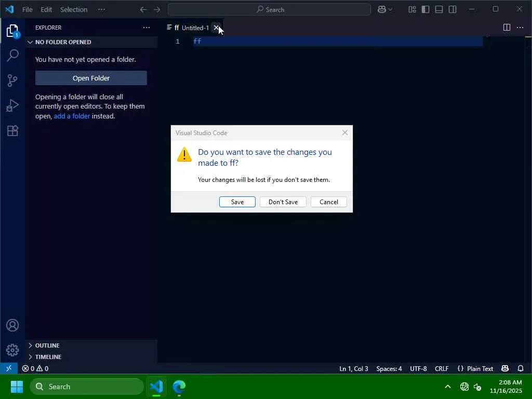Image resolution: width=532 pixels, height=399 pixels.
Task: Collapse the NO FOLDER OPENED section
Action: click(x=91, y=42)
